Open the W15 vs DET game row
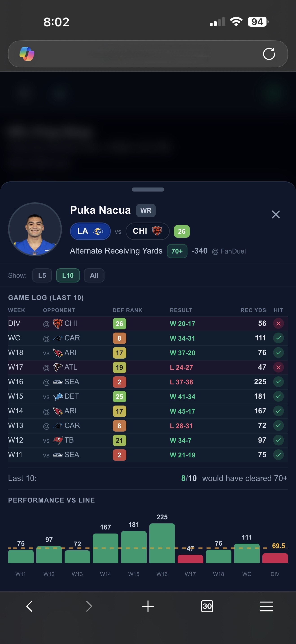Viewport: 296px width, 644px height. pos(148,397)
